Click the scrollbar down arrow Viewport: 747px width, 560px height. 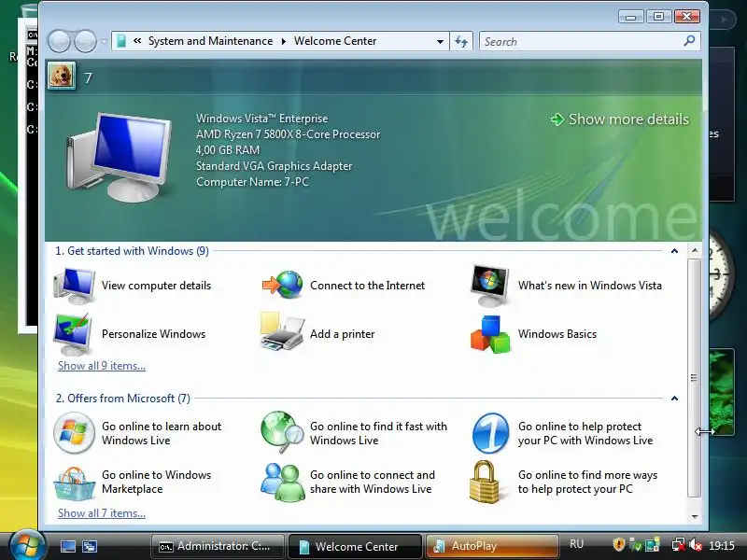pyautogui.click(x=695, y=516)
